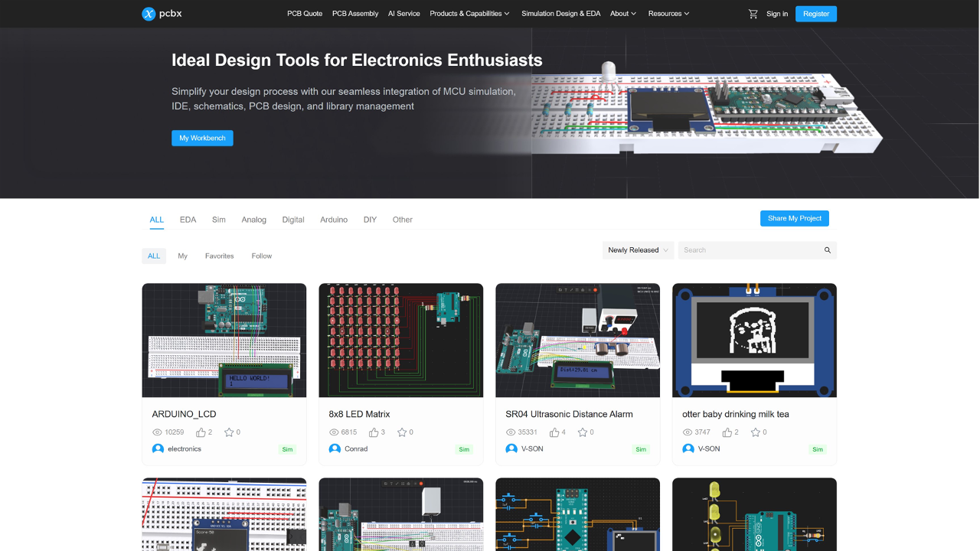Open the 8x8 LED Matrix thumbnail
The image size is (980, 551).
(x=401, y=341)
